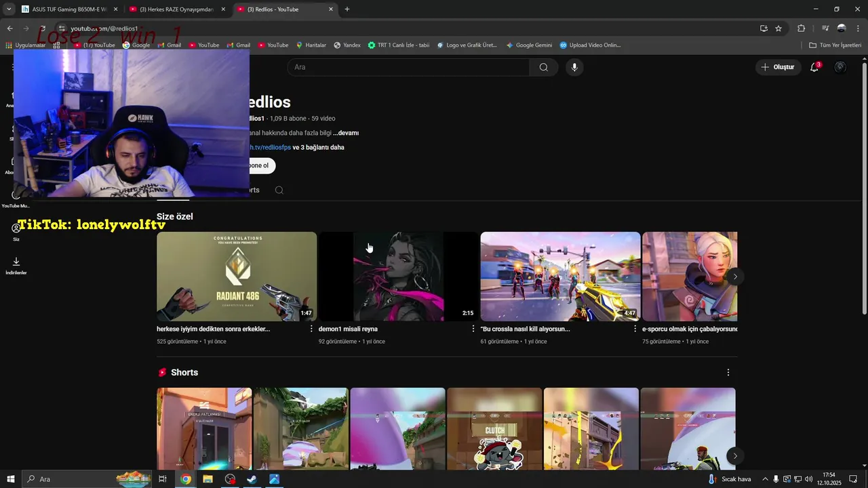The width and height of the screenshot is (868, 488).
Task: Click the Windows taskbar 'Ara' search box
Action: click(x=87, y=479)
